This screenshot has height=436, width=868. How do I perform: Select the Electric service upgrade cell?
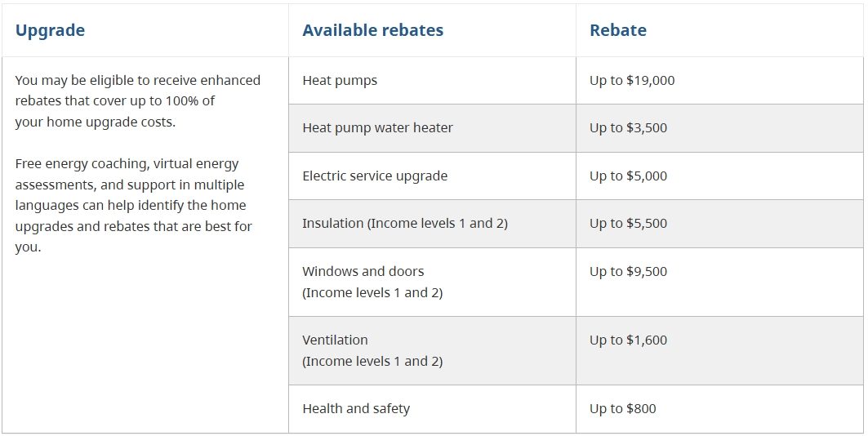click(x=375, y=176)
